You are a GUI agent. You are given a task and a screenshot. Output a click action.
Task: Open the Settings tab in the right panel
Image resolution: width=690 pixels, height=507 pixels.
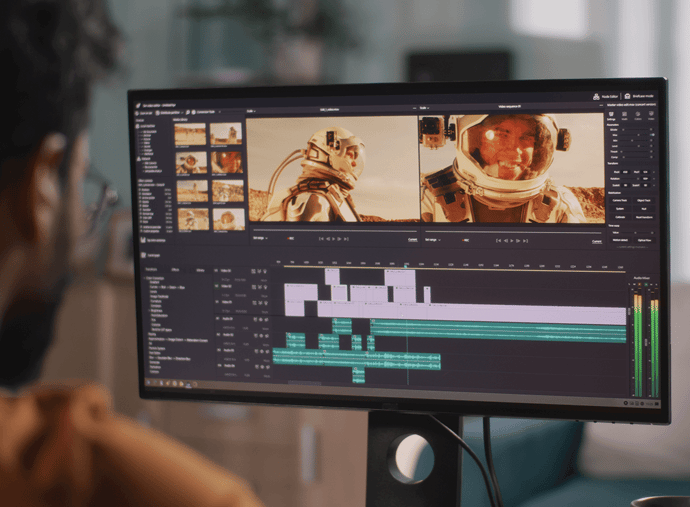pos(611,116)
